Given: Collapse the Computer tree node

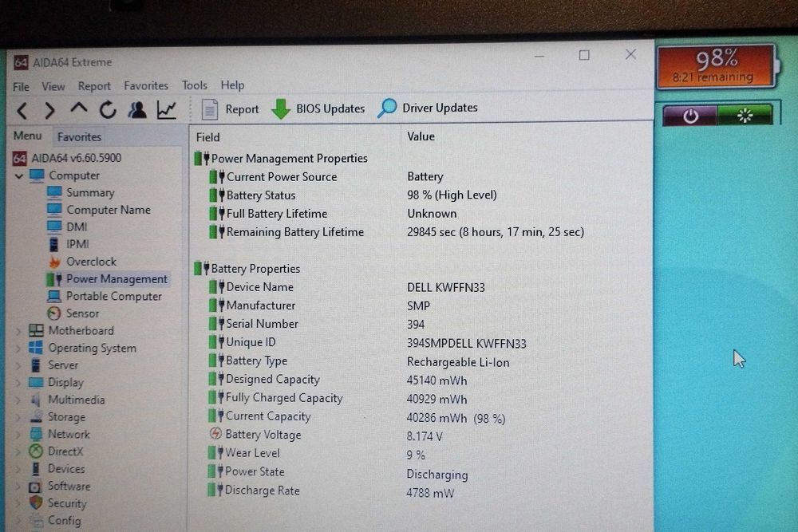Looking at the screenshot, I should click(x=19, y=176).
